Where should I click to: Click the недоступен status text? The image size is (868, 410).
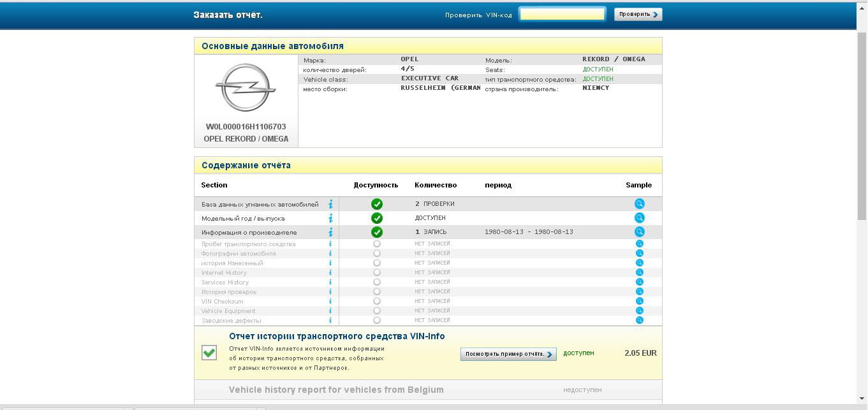coord(582,390)
